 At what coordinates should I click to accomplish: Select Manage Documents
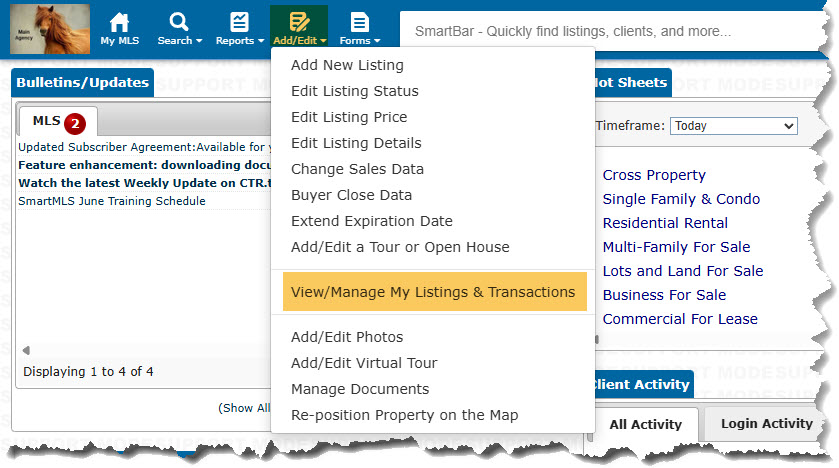click(360, 389)
